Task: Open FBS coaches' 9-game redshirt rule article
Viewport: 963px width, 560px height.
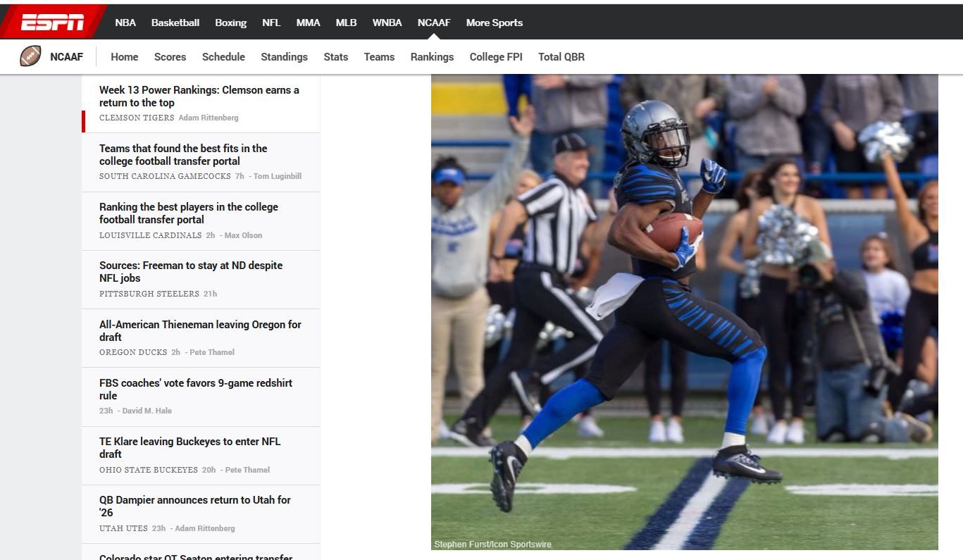Action: tap(196, 390)
